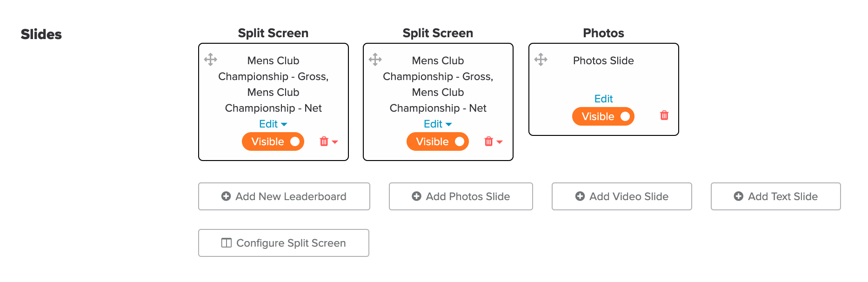The image size is (868, 282).
Task: Select the Photos Slide card title
Action: pyautogui.click(x=603, y=60)
